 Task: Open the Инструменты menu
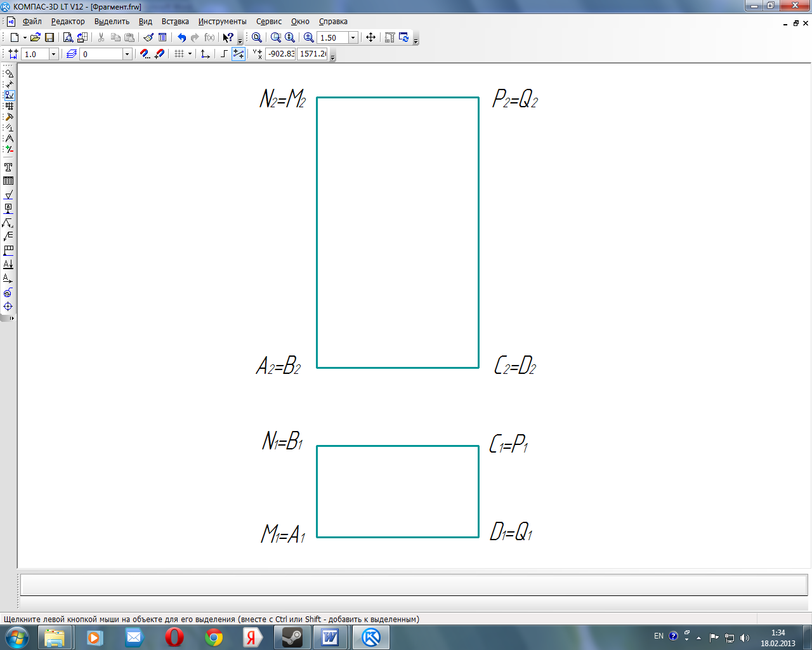pos(222,22)
